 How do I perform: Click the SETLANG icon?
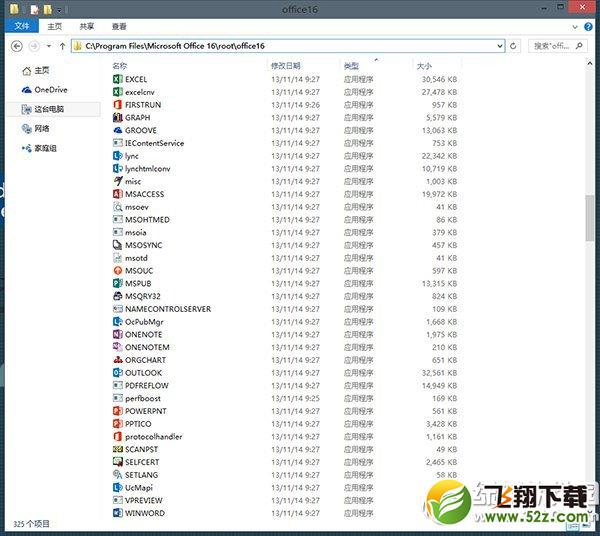118,475
